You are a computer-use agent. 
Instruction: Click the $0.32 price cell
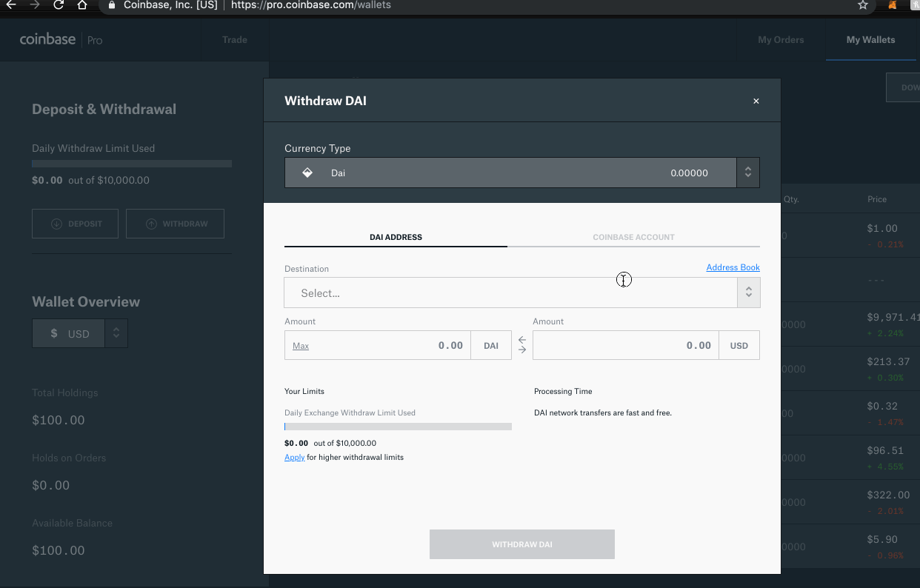882,406
